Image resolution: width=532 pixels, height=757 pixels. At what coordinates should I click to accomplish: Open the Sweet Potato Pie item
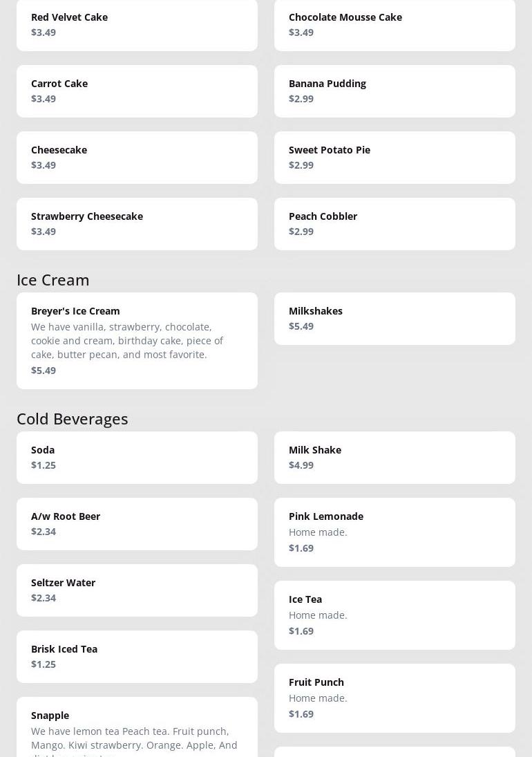coord(395,157)
